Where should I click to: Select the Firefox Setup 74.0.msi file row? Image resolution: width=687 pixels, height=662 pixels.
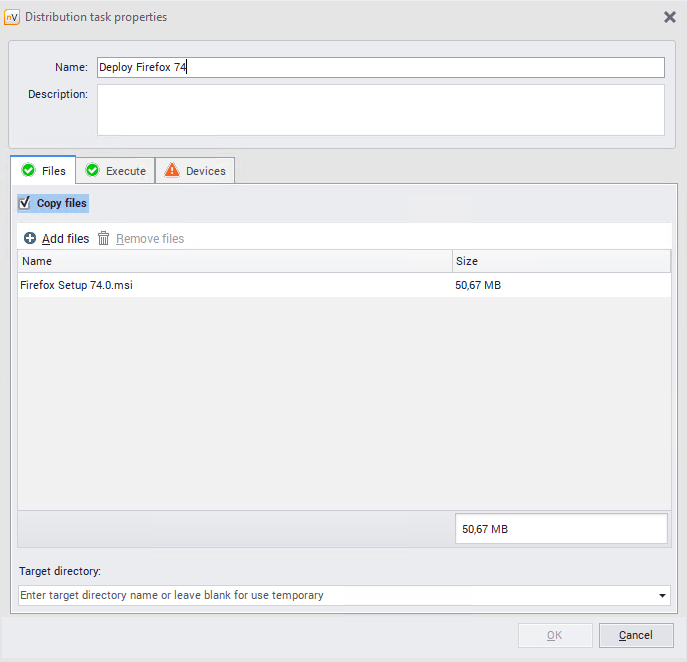tap(344, 285)
